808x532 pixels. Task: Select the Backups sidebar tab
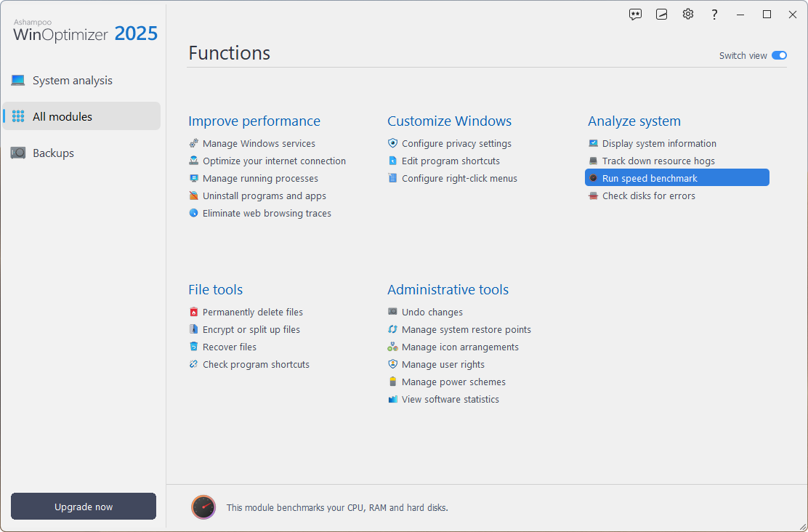tap(53, 153)
